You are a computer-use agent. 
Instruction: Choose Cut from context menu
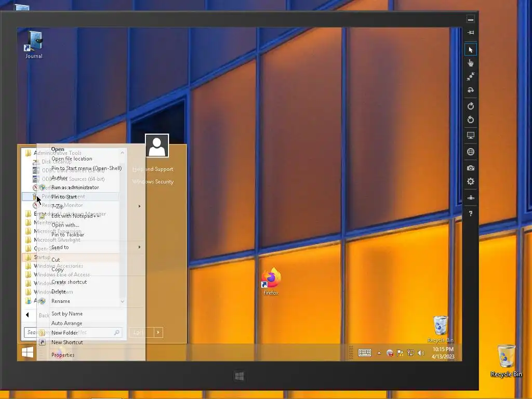[x=56, y=260]
